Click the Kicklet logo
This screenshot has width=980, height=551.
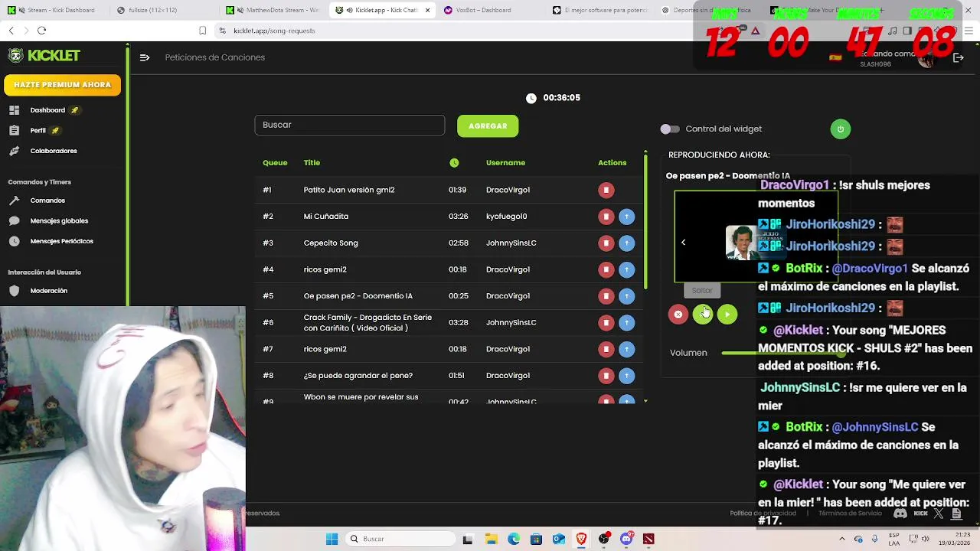point(44,56)
